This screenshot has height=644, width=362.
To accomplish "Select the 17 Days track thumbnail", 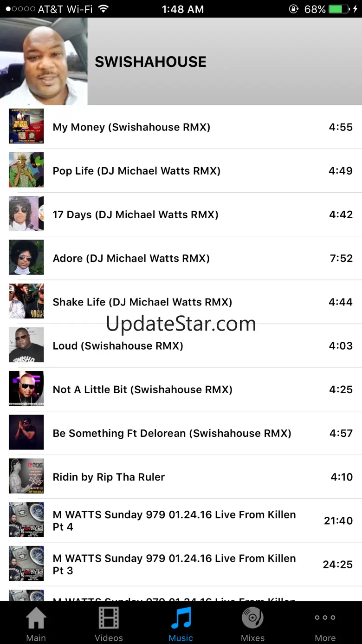I will pyautogui.click(x=26, y=214).
